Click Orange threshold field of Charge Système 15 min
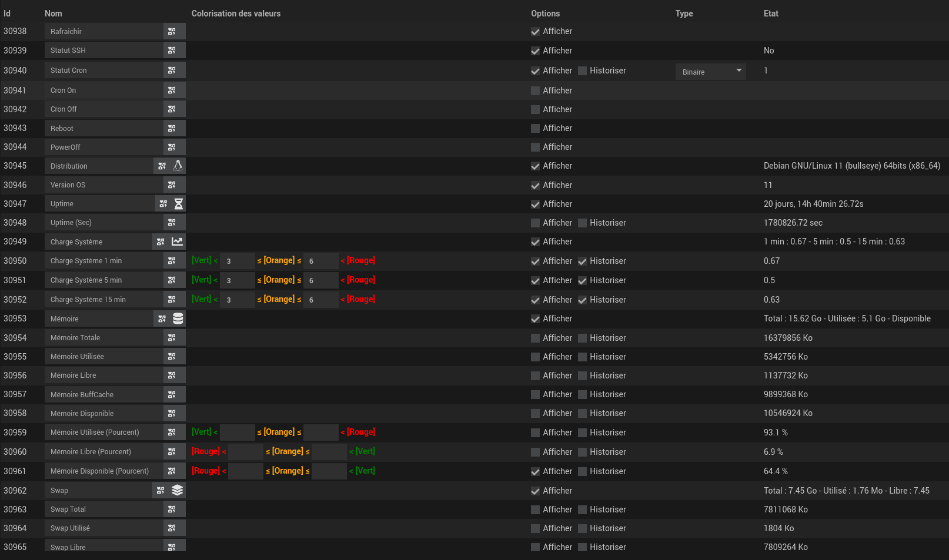Screen dimensions: 949x560 click(x=320, y=300)
